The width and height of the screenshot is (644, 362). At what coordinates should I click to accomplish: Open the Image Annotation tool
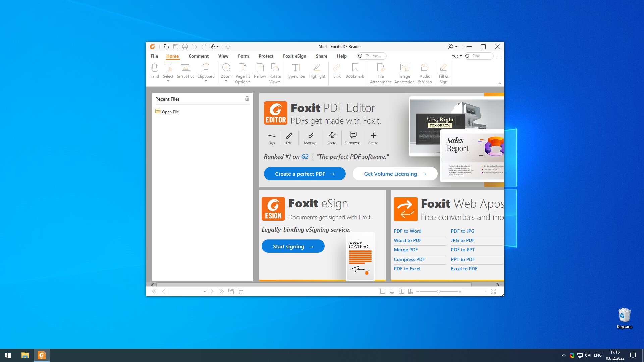pos(404,74)
